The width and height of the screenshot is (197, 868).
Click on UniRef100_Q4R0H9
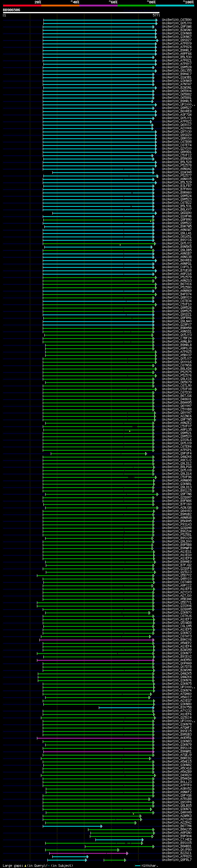[x=177, y=812]
